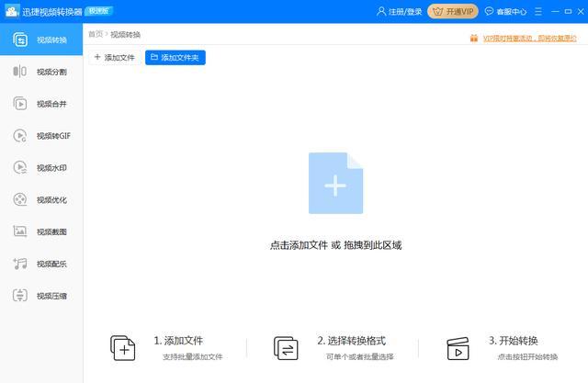
Task: Click the user avatar icon near 注册/登录
Action: (381, 11)
